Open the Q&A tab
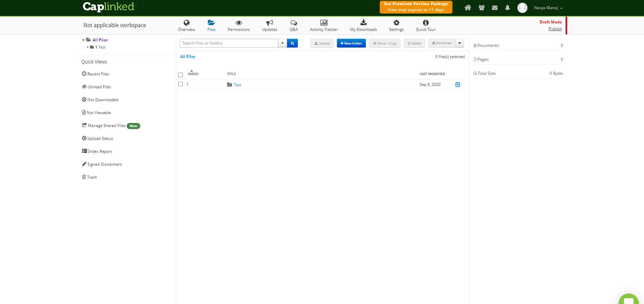Image resolution: width=644 pixels, height=304 pixels. pos(293,25)
